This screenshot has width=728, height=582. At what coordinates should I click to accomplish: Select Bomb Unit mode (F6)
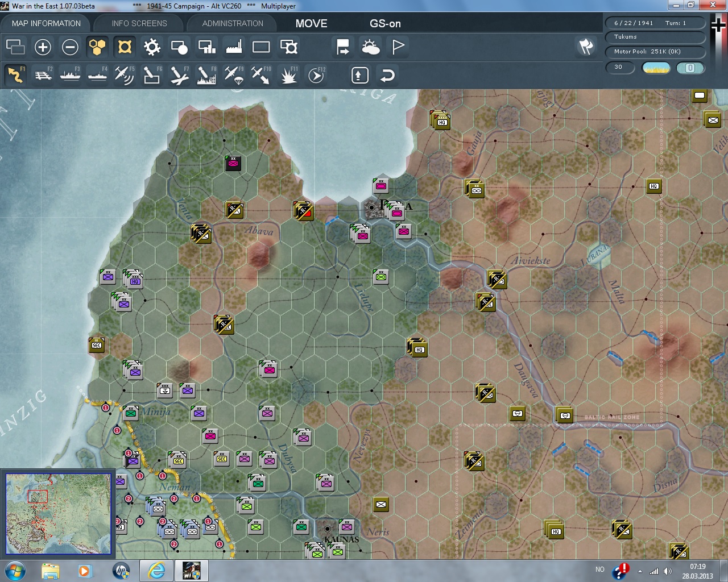152,75
